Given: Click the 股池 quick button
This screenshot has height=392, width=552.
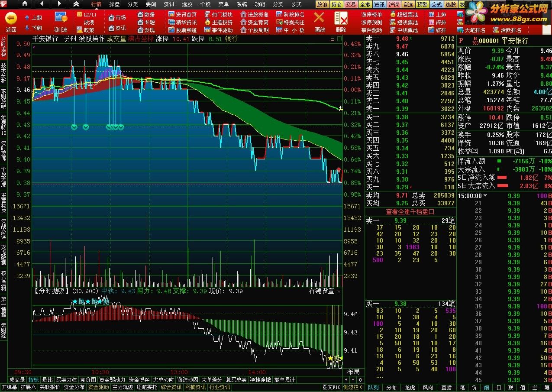Looking at the screenshot, I should [322, 4].
